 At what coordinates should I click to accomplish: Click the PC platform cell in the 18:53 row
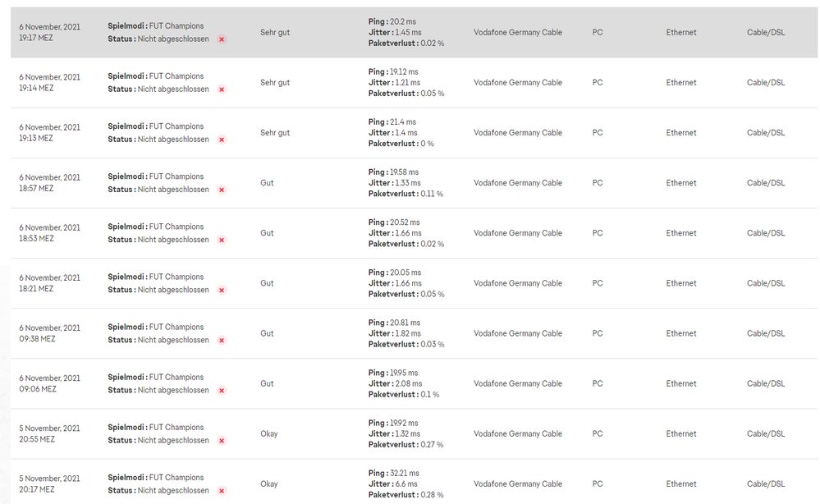(x=598, y=233)
